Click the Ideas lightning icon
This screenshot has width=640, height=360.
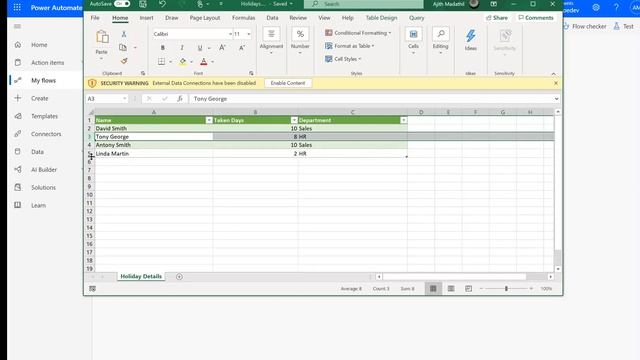pyautogui.click(x=471, y=36)
